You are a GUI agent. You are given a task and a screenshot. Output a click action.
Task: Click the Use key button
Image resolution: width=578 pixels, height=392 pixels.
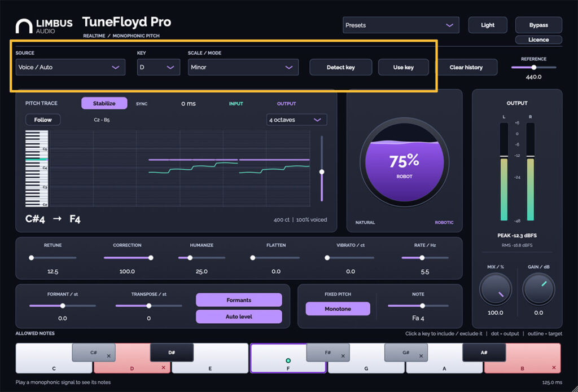click(403, 68)
